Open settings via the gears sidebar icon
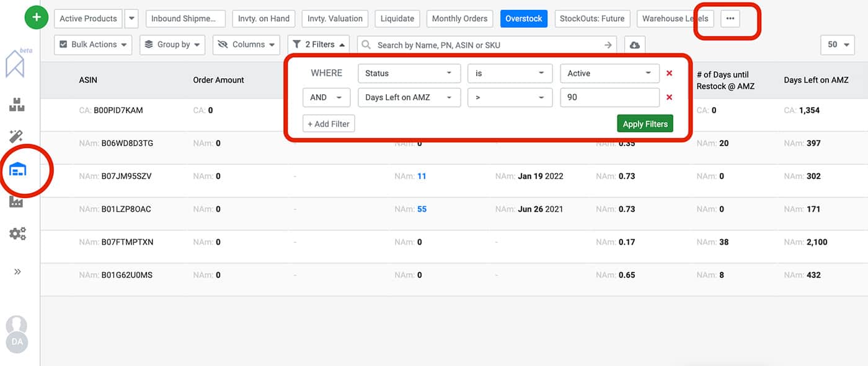The image size is (868, 366). click(17, 233)
